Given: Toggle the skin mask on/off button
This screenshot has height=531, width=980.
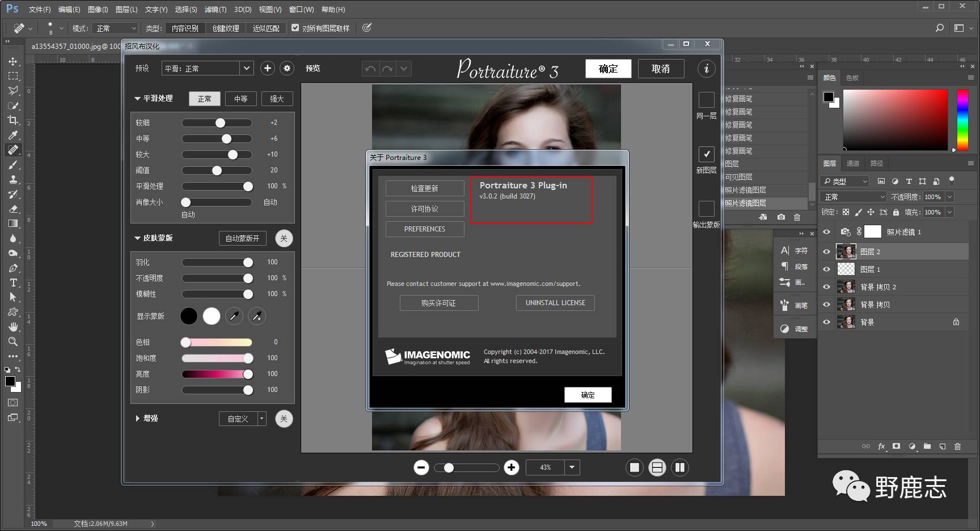Looking at the screenshot, I should [284, 238].
